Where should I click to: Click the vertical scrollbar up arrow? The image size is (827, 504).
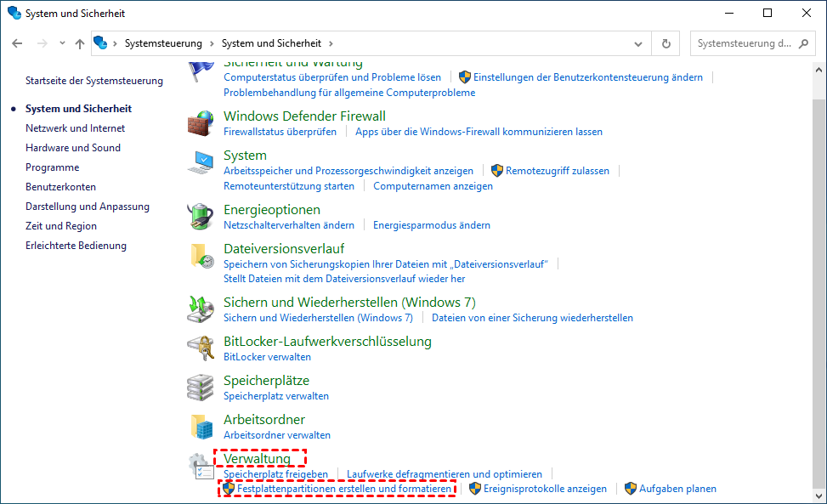(819, 69)
